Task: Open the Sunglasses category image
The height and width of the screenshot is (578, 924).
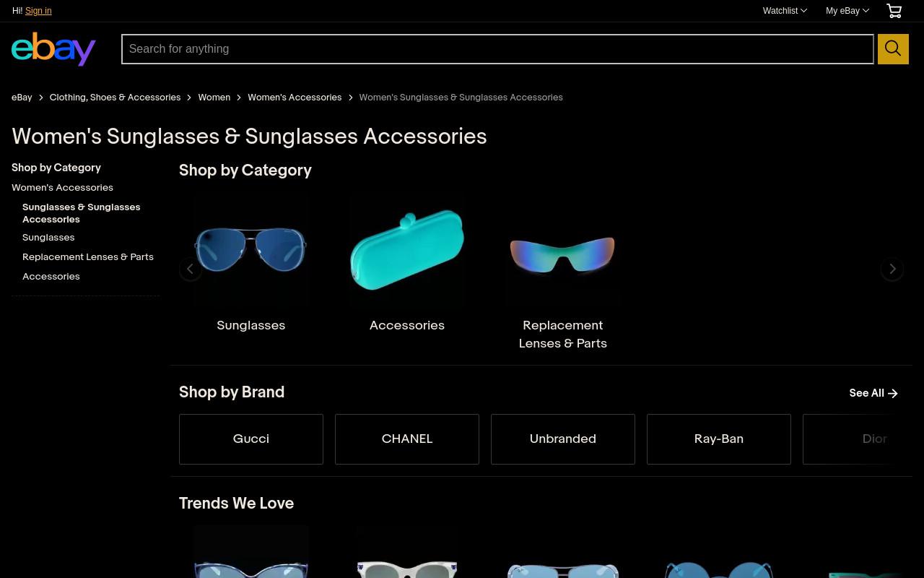Action: (x=251, y=251)
